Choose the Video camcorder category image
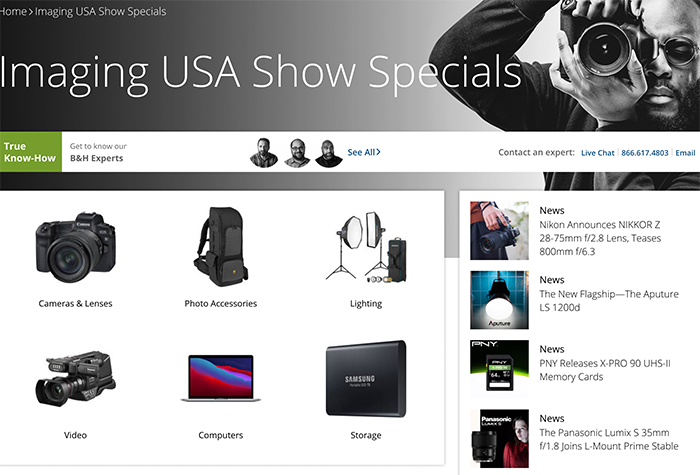700x475 pixels. (75, 379)
